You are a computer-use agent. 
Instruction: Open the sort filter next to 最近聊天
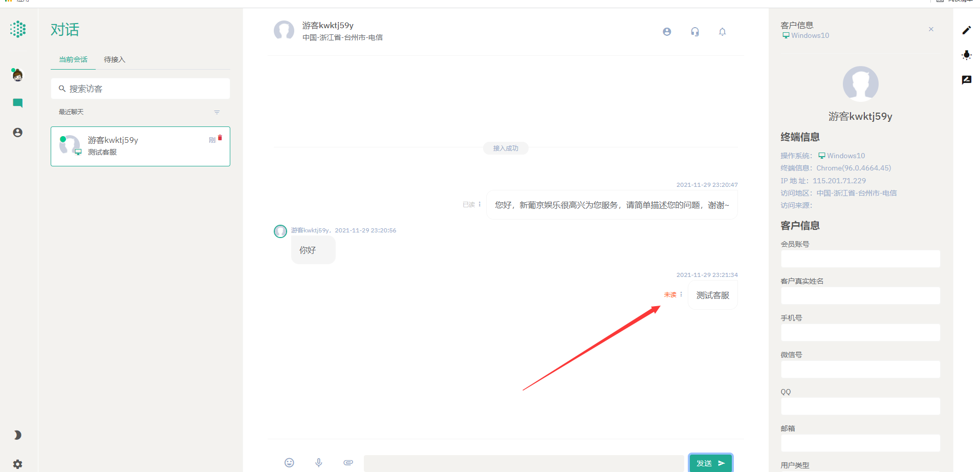click(216, 112)
